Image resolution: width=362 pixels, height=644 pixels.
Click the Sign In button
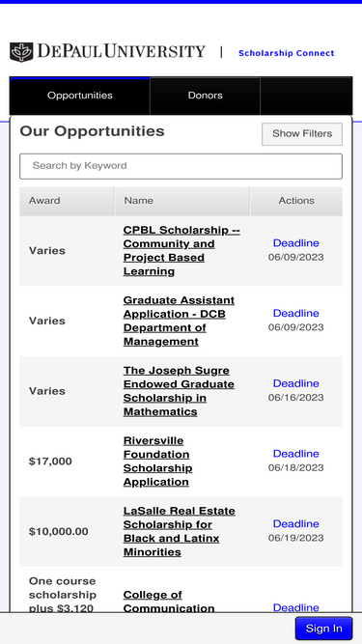[323, 629]
